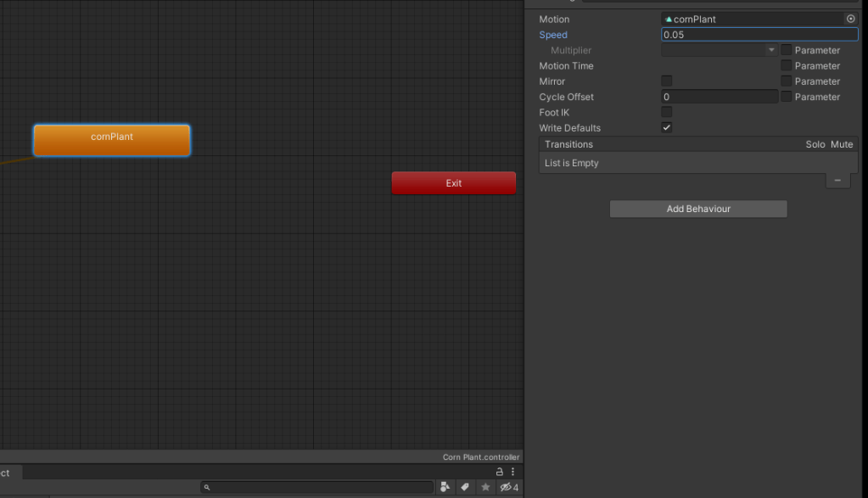
Task: Click the remove transition minus button
Action: click(837, 181)
